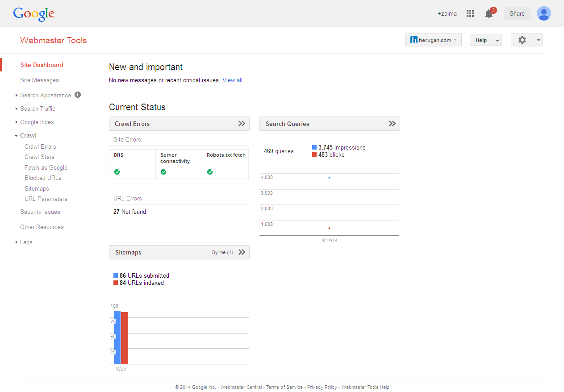Open the account profile avatar
Image resolution: width=564 pixels, height=392 pixels.
coord(543,13)
